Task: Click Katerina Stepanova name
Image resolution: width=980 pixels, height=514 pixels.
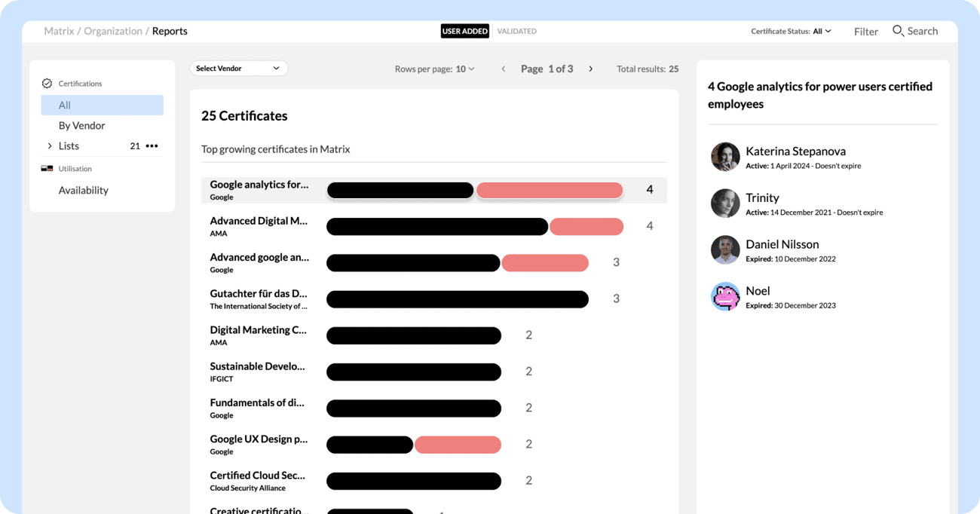Action: tap(795, 151)
